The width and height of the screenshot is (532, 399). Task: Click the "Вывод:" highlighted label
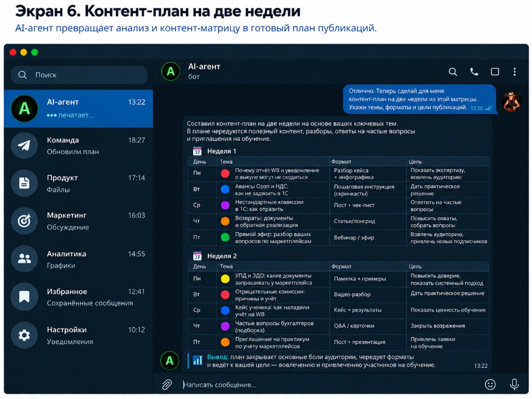coord(218,357)
